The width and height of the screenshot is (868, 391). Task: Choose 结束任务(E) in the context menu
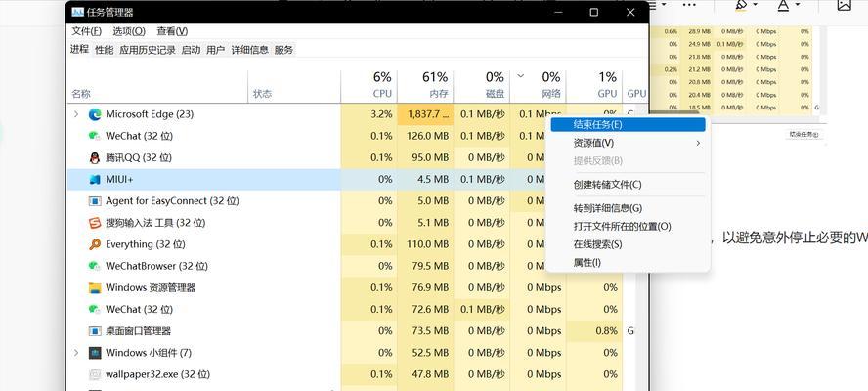(628, 124)
